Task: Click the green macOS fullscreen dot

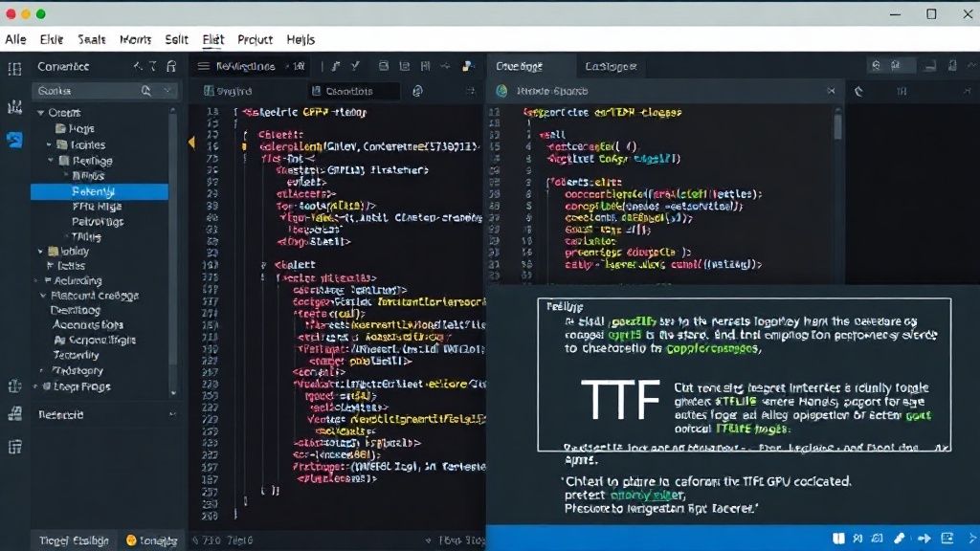Action: (x=40, y=13)
